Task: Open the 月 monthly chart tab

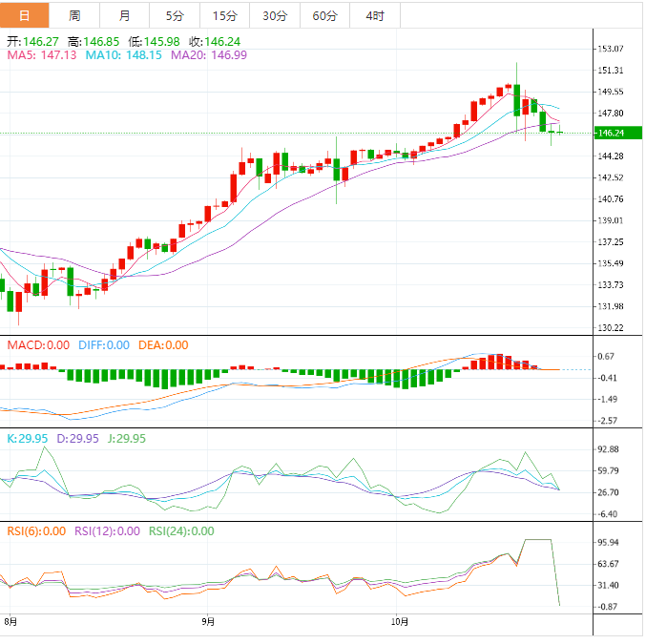Action: pos(125,15)
